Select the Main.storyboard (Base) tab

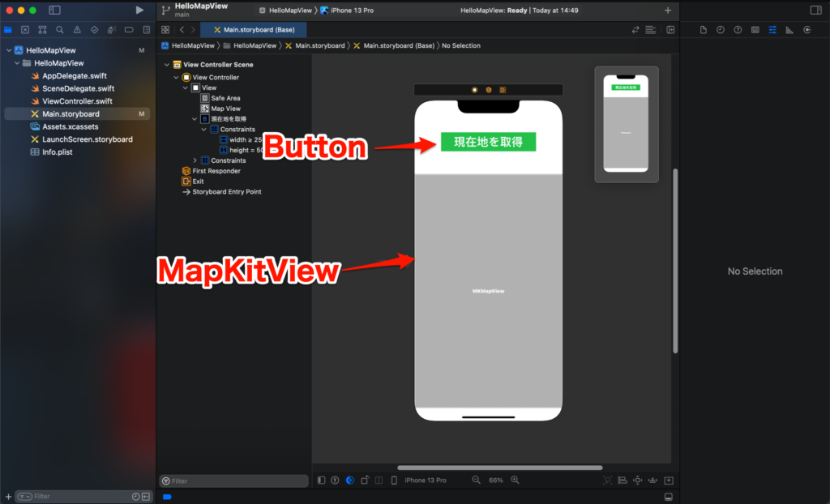point(255,28)
